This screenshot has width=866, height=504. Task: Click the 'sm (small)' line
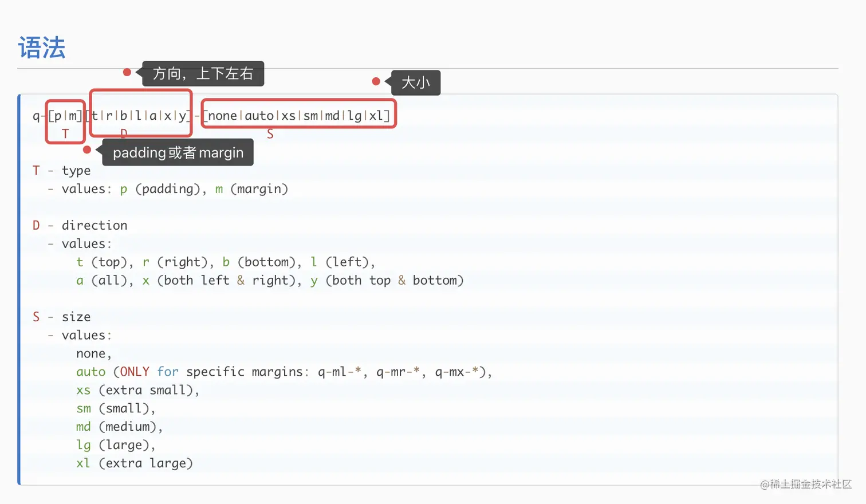(116, 409)
